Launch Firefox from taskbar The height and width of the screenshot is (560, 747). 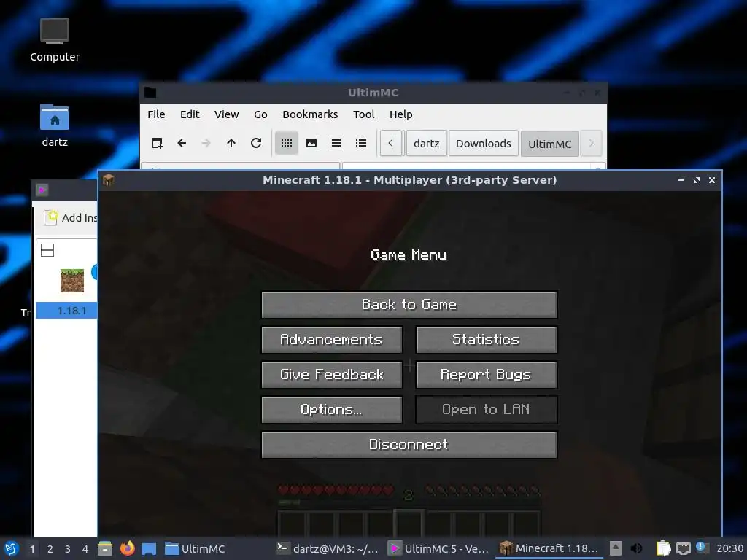click(x=127, y=548)
